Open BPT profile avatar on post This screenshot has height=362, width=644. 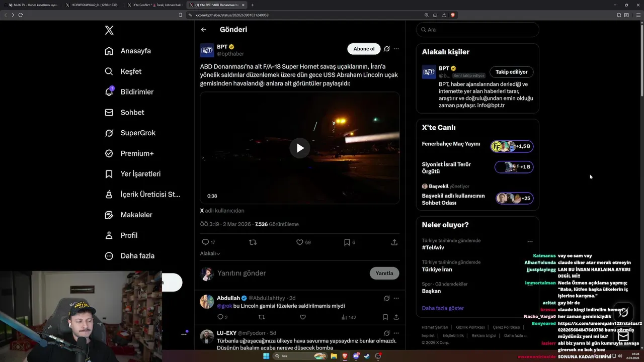coord(207,50)
